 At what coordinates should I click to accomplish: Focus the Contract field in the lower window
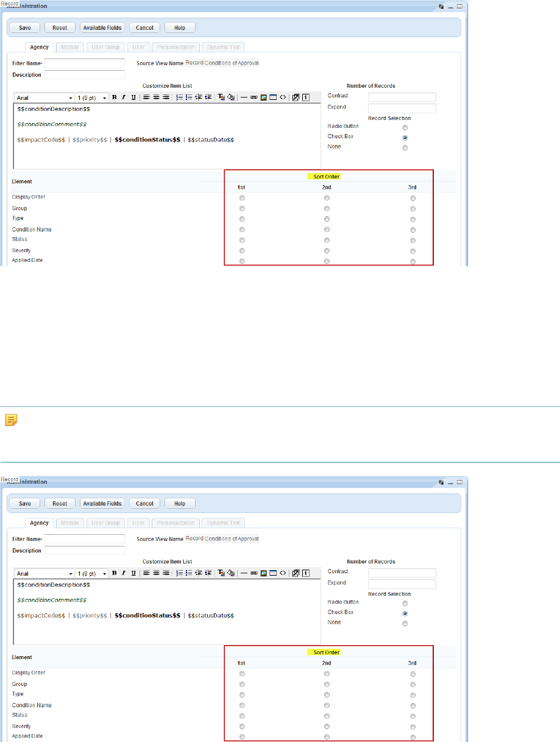point(402,573)
